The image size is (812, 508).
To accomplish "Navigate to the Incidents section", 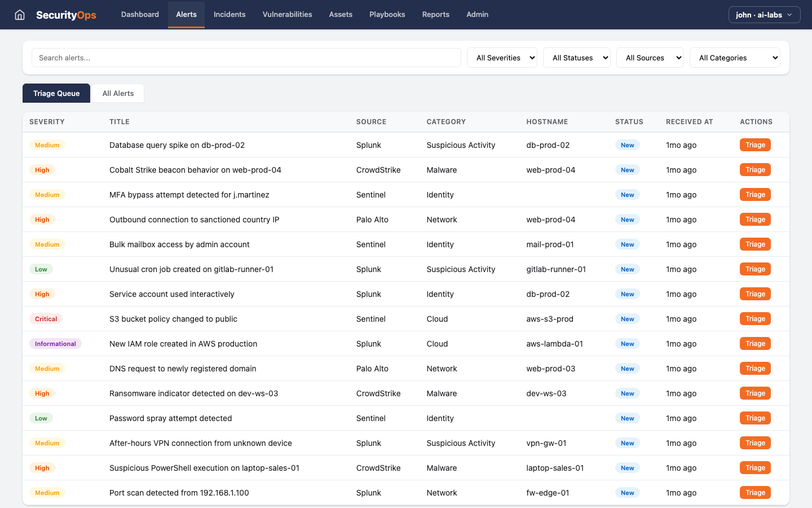I will tap(230, 14).
